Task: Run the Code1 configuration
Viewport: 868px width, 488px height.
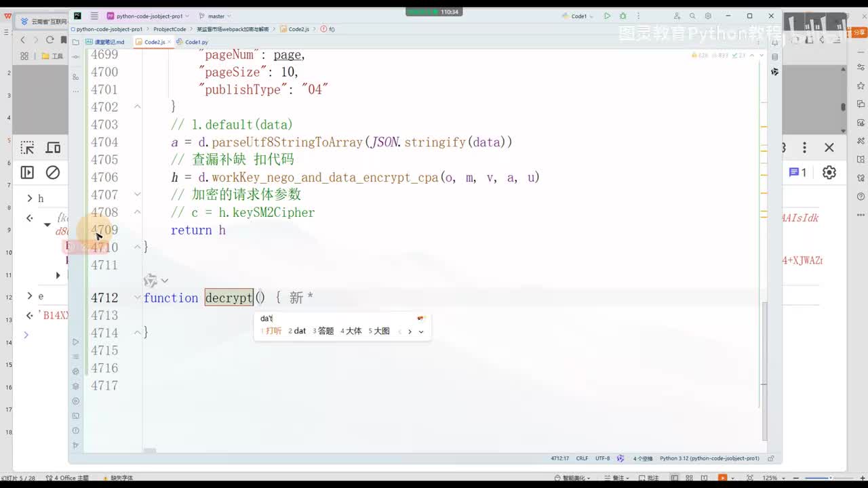Action: pos(607,16)
